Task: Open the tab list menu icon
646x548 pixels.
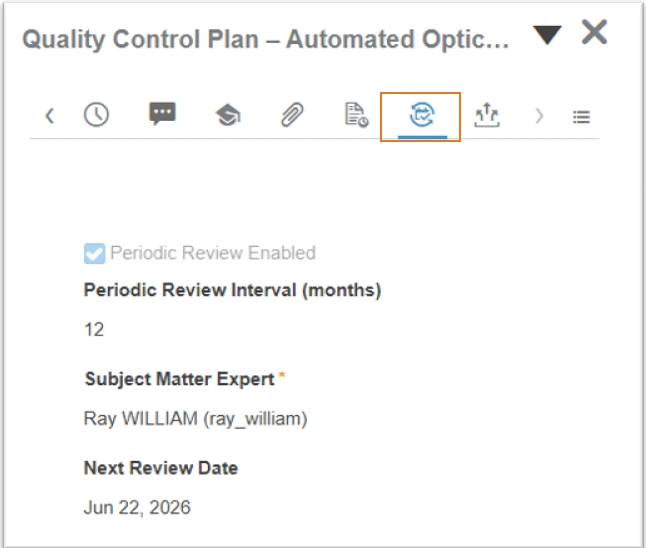Action: [x=581, y=116]
